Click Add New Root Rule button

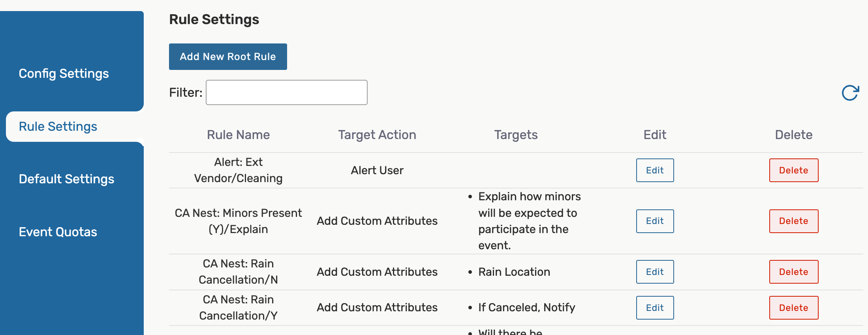[x=228, y=57]
